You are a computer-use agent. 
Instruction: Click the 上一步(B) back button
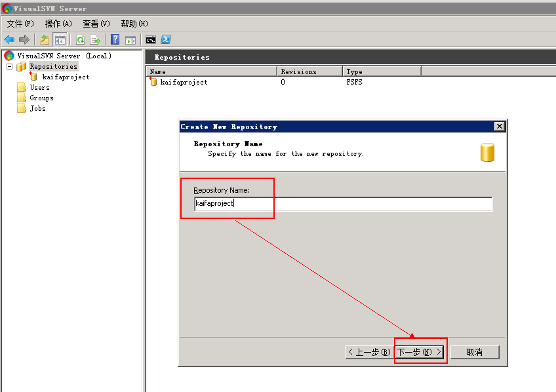click(370, 352)
